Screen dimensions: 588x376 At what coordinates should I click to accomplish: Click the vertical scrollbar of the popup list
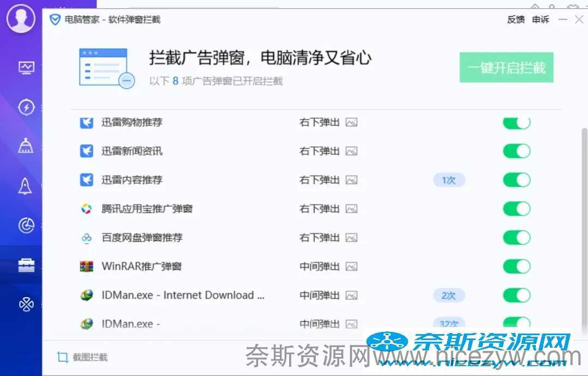pyautogui.click(x=584, y=231)
